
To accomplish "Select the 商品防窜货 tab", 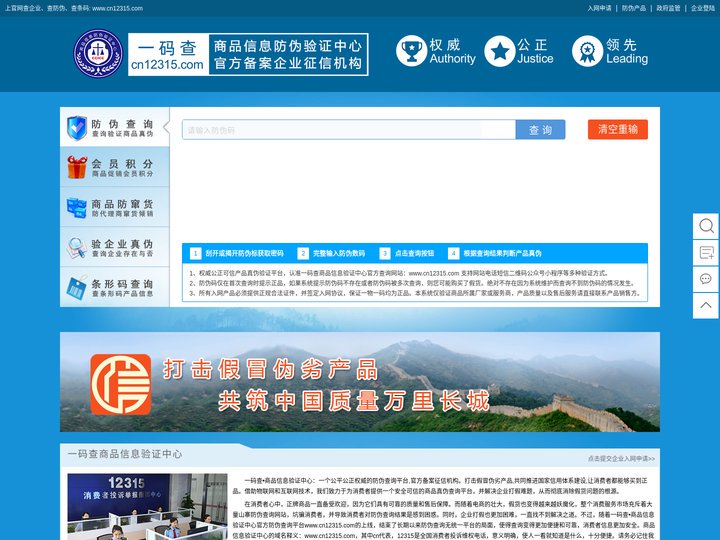I will (x=115, y=207).
